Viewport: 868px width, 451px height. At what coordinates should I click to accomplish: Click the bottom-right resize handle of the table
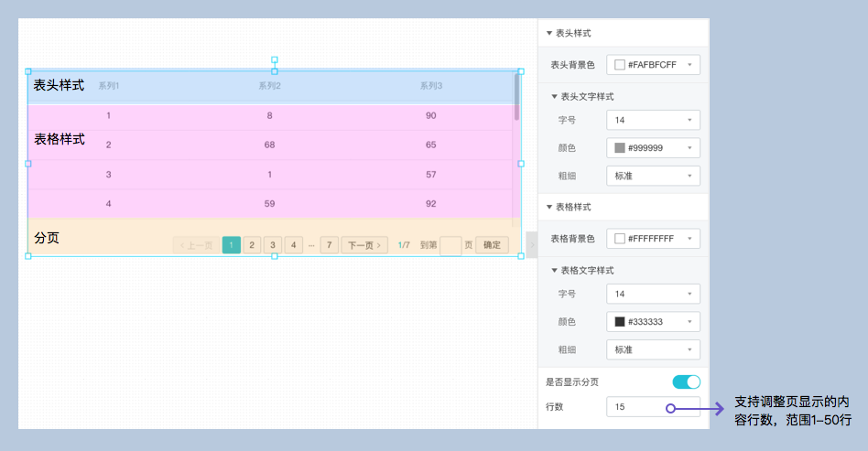click(x=521, y=256)
